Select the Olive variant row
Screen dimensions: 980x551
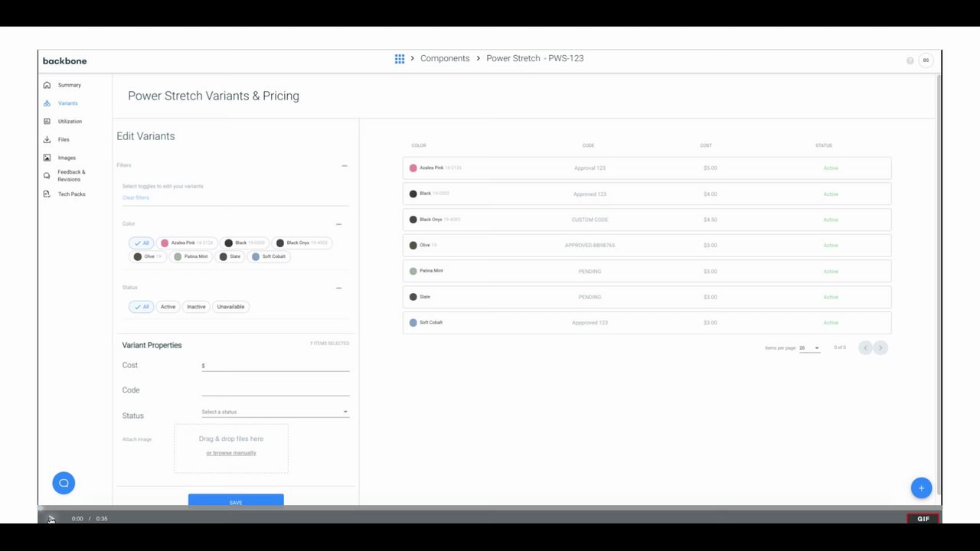(x=647, y=246)
